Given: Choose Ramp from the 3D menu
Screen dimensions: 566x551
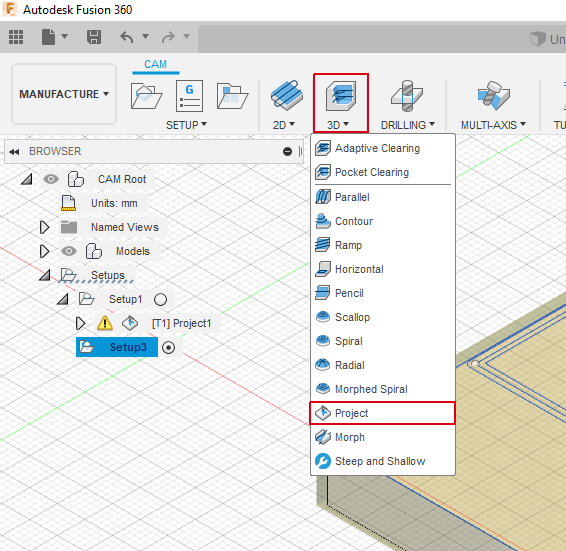Looking at the screenshot, I should click(383, 245).
